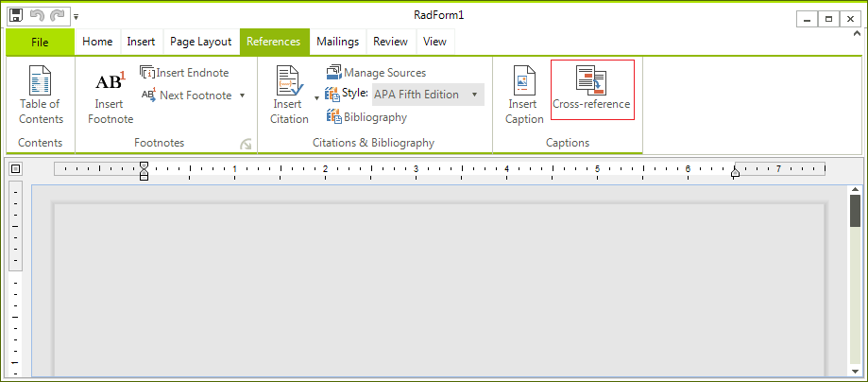
Task: Open the quick access toolbar customize arrow
Action: coord(76,17)
